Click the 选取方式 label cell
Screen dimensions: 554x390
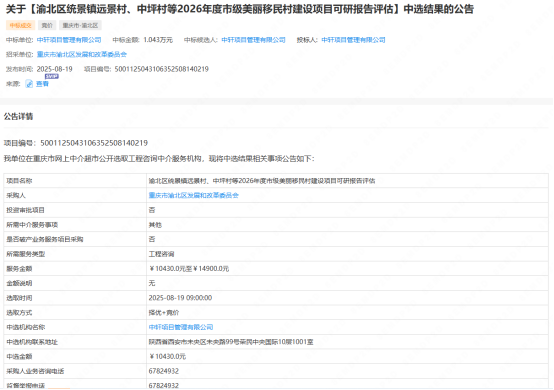(x=75, y=313)
